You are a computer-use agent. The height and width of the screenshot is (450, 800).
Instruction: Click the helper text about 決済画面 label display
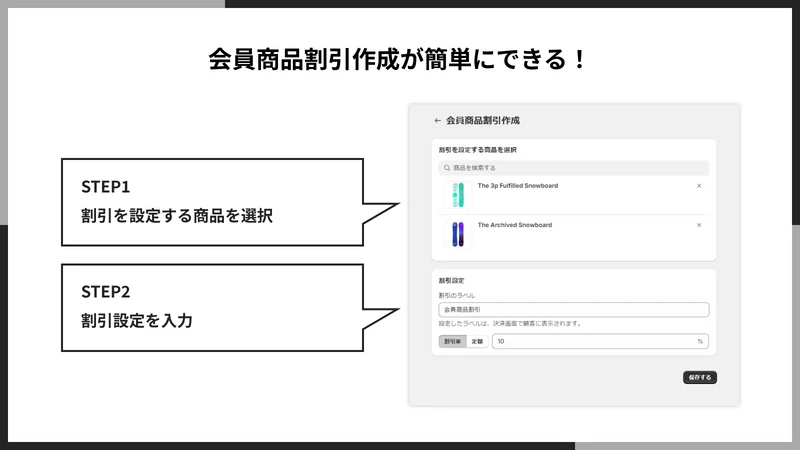pyautogui.click(x=510, y=323)
